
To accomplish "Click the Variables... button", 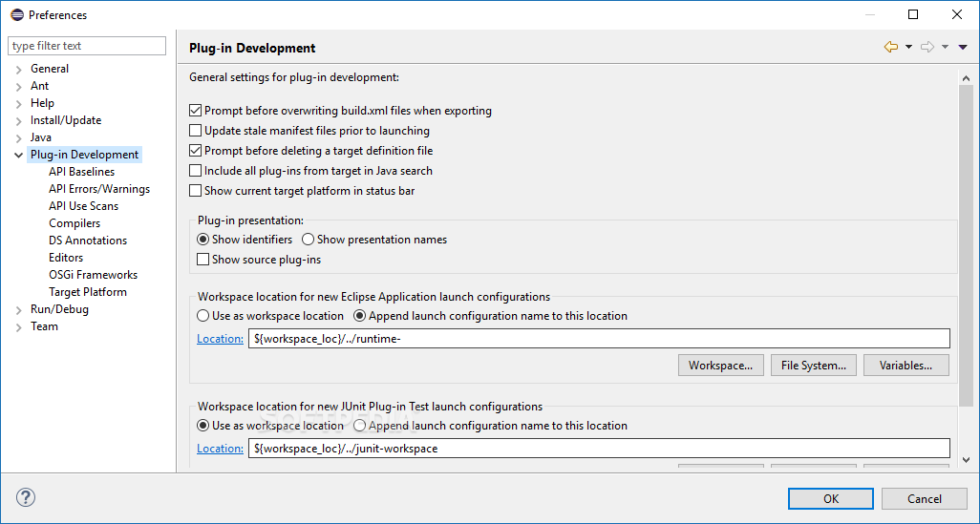I will click(x=905, y=366).
